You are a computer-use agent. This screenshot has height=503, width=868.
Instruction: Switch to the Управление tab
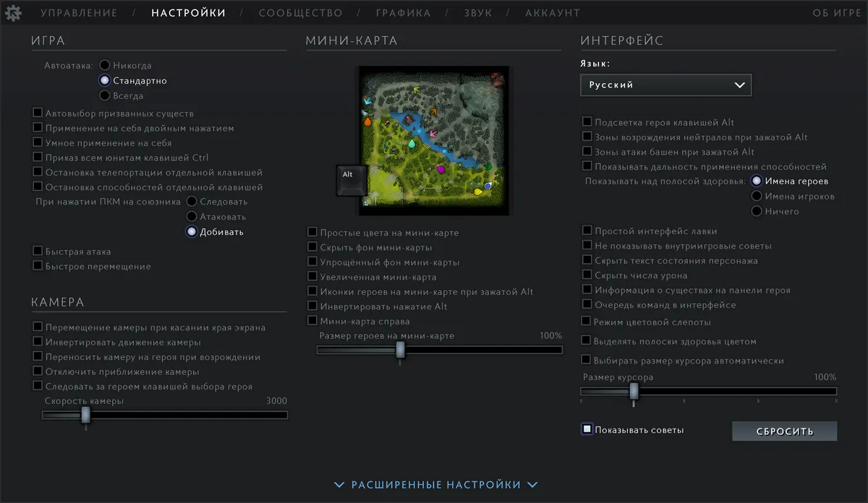pyautogui.click(x=79, y=13)
